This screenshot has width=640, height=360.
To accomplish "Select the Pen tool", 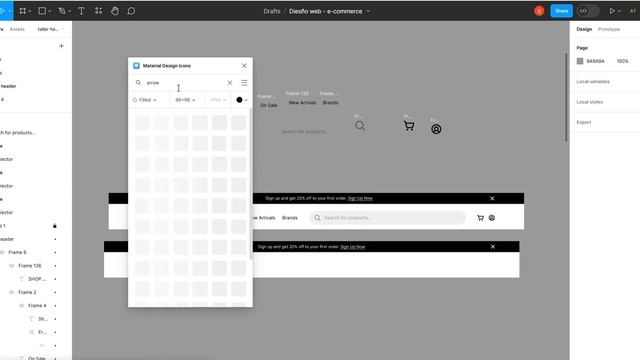I will pos(62,11).
